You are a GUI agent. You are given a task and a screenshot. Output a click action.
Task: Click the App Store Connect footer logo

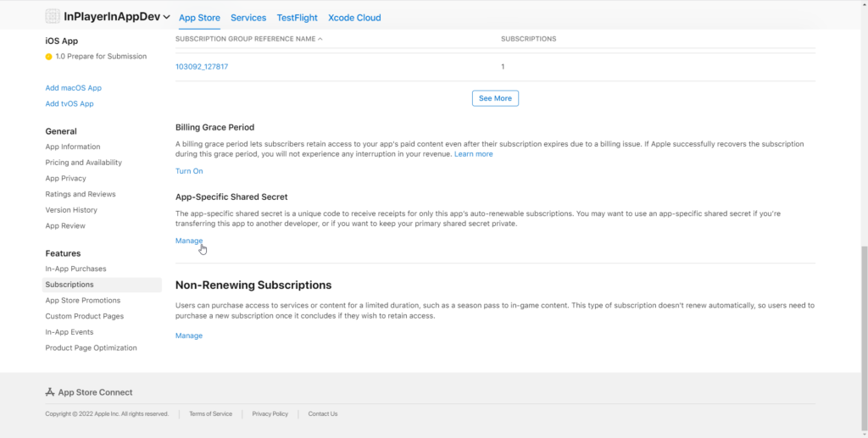(89, 392)
